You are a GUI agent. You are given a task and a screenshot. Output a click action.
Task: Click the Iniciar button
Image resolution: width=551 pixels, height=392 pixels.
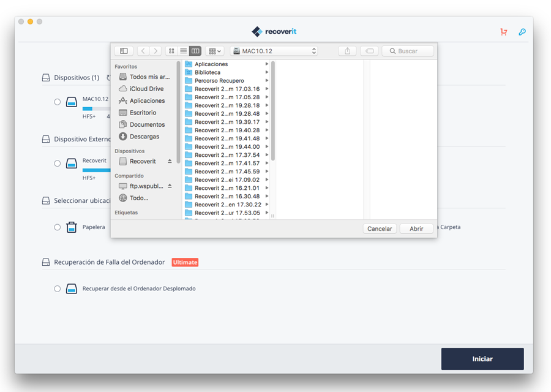[482, 358]
